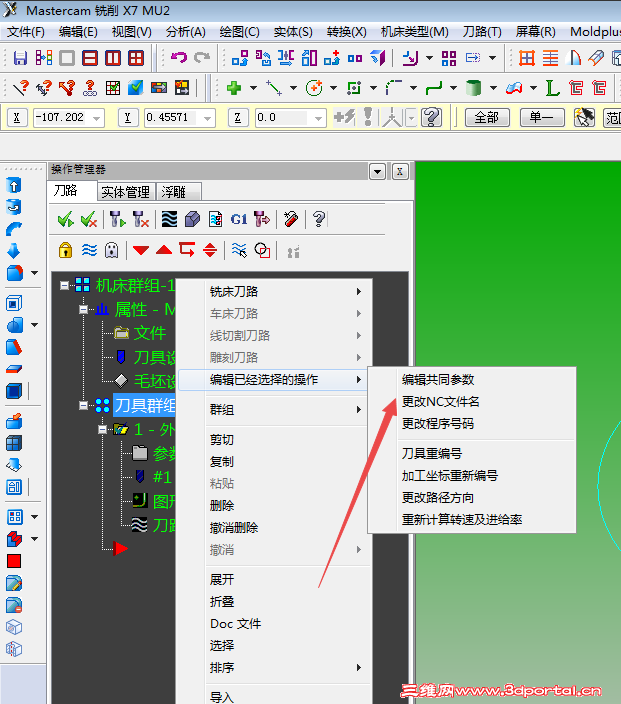621x704 pixels.
Task: Toggle lock on selected operations
Action: pyautogui.click(x=66, y=250)
